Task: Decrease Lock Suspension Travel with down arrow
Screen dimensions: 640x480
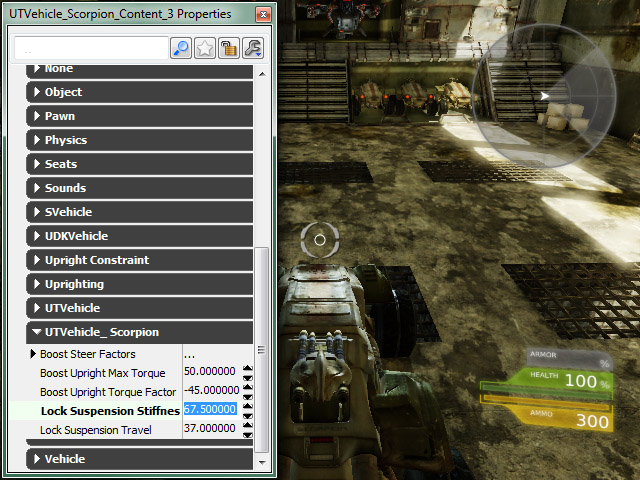Action: point(248,433)
